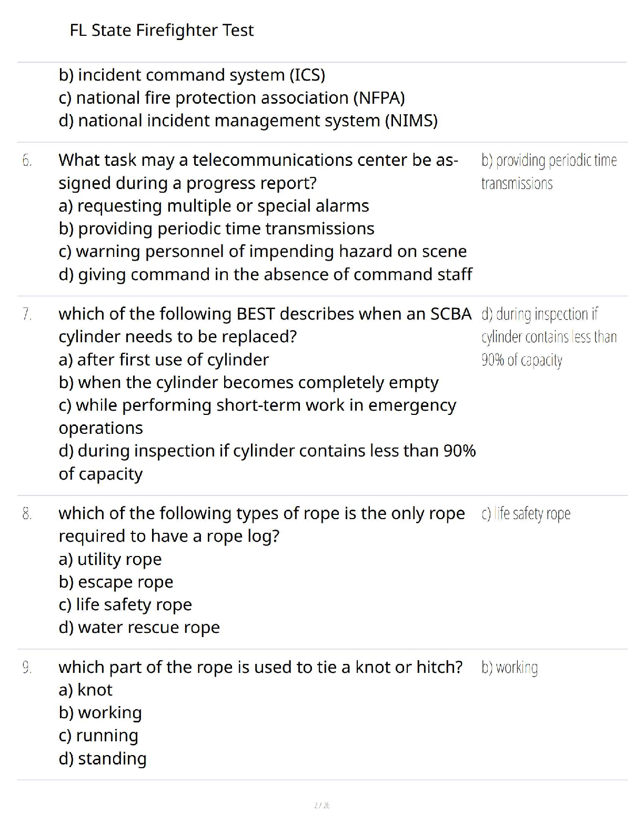The image size is (644, 834).
Task: Pick the "d) standing" option
Action: pyautogui.click(x=103, y=759)
